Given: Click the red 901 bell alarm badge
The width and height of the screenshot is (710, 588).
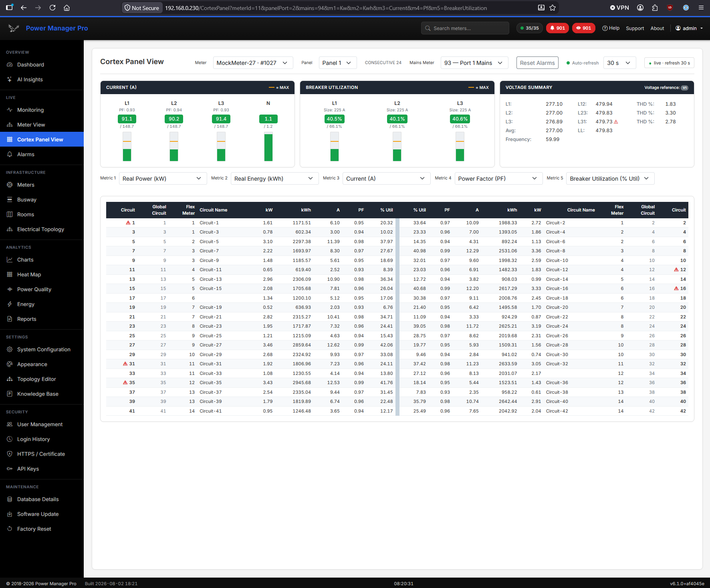Looking at the screenshot, I should [557, 28].
